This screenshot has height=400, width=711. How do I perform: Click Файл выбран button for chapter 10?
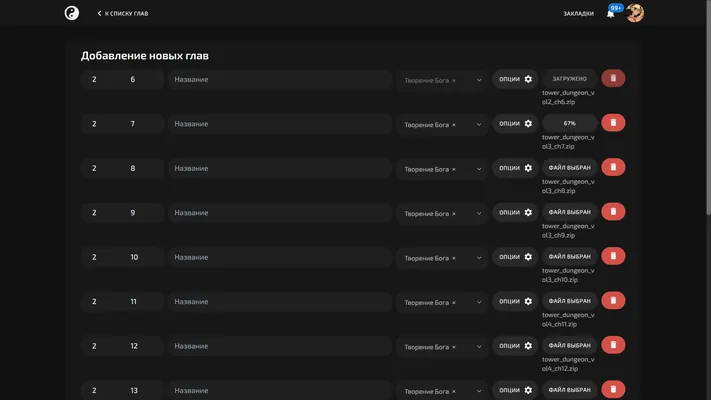(570, 257)
